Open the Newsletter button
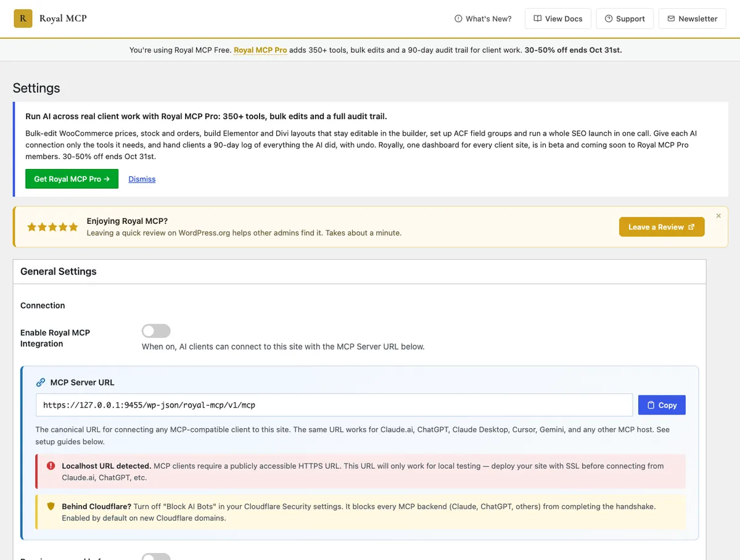This screenshot has width=740, height=560. point(693,19)
